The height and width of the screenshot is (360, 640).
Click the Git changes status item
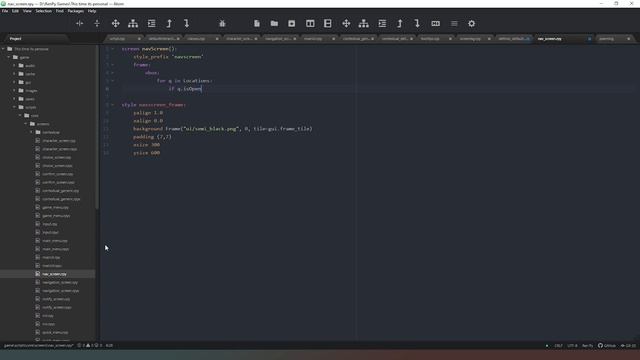point(628,346)
